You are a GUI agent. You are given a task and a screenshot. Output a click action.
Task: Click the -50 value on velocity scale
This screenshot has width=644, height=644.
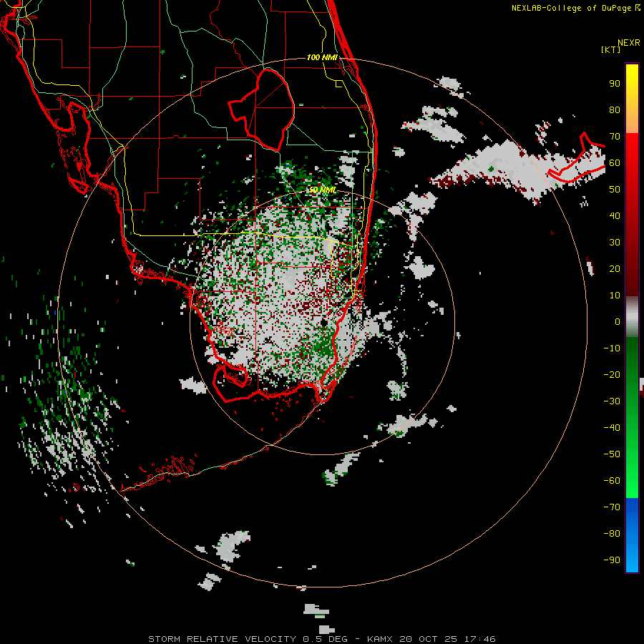tap(612, 454)
